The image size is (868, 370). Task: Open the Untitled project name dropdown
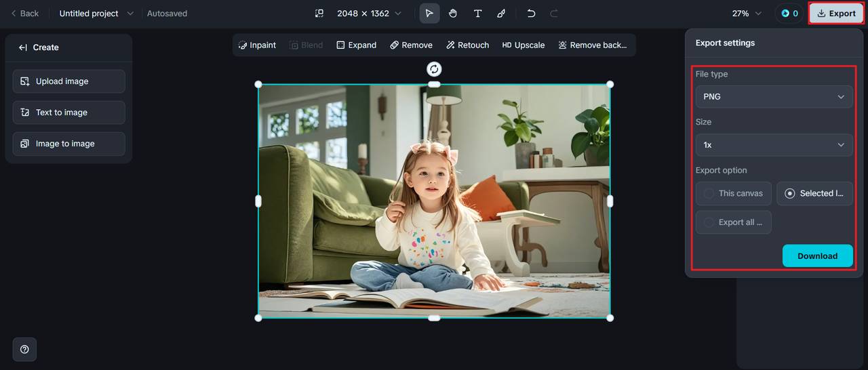click(96, 14)
